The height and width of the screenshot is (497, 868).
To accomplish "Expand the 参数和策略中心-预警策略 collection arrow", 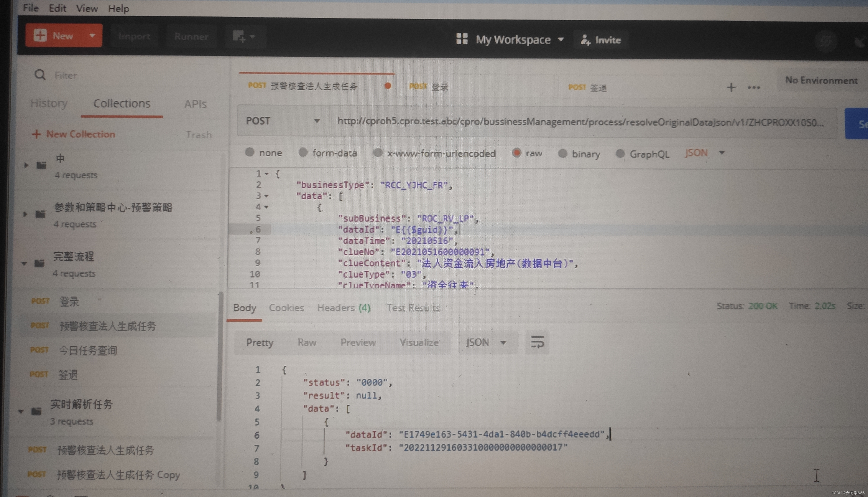I will 25,214.
